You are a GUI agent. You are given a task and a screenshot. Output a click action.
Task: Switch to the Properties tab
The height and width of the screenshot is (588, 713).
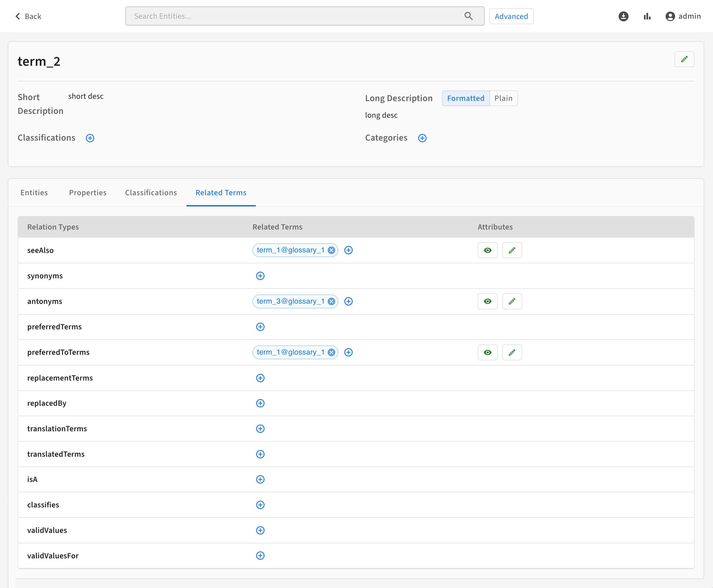pos(88,193)
